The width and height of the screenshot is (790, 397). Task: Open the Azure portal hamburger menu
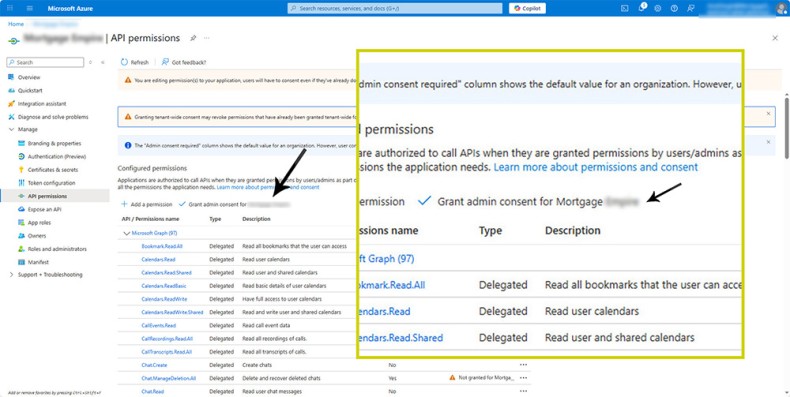click(30, 8)
